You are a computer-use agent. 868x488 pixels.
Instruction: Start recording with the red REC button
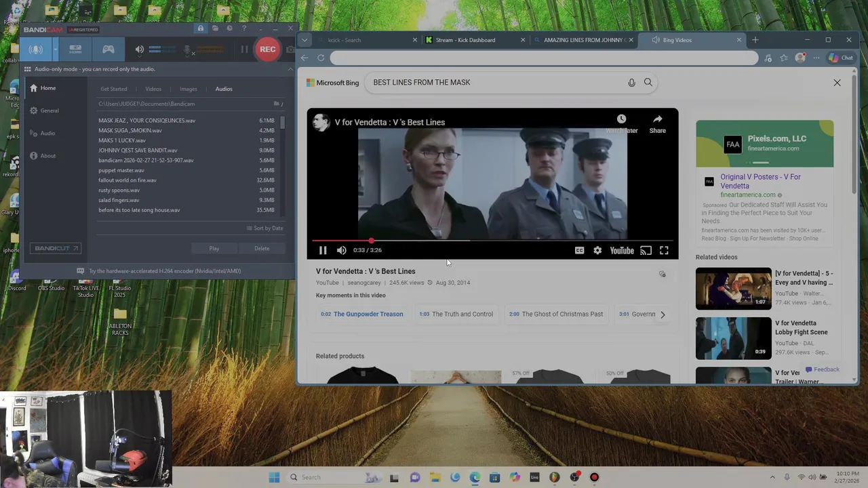tap(267, 49)
